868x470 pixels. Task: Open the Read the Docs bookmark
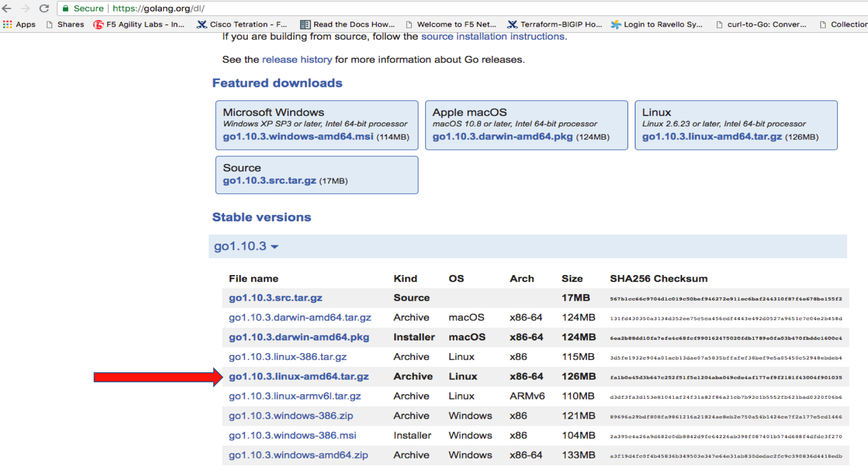(x=348, y=25)
